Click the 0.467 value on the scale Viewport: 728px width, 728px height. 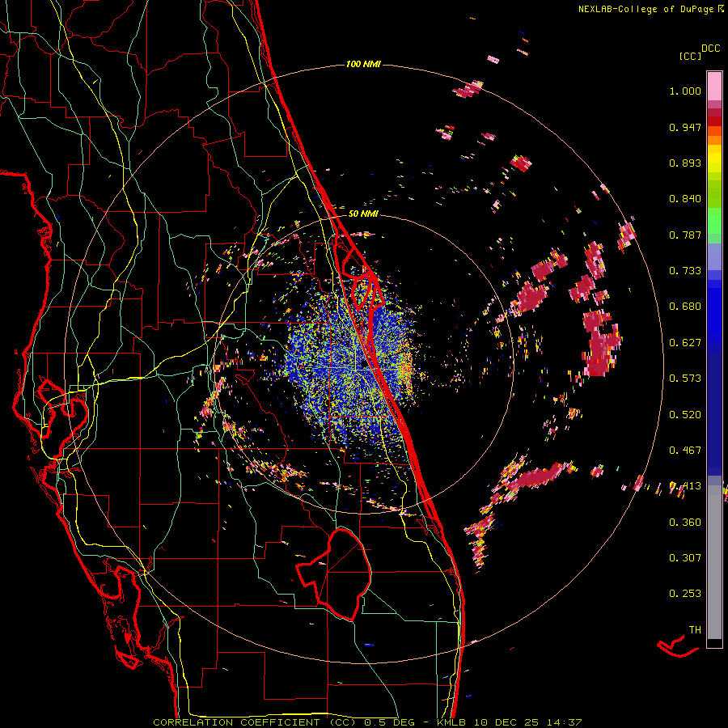point(685,451)
